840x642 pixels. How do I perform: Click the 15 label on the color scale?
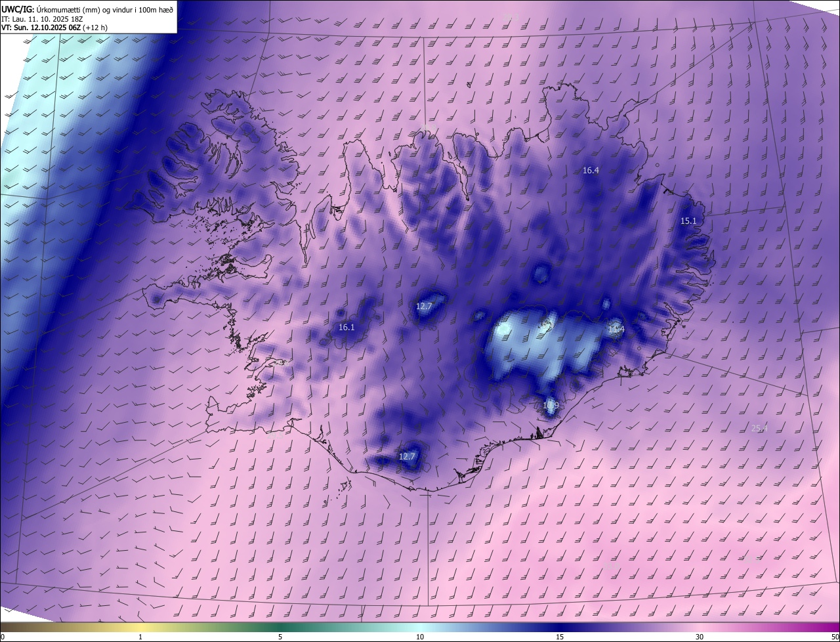[x=560, y=637]
